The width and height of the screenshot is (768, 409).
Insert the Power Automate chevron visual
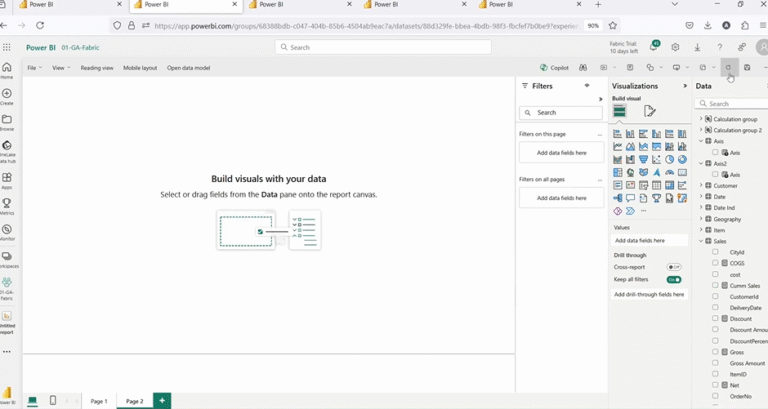[630, 211]
